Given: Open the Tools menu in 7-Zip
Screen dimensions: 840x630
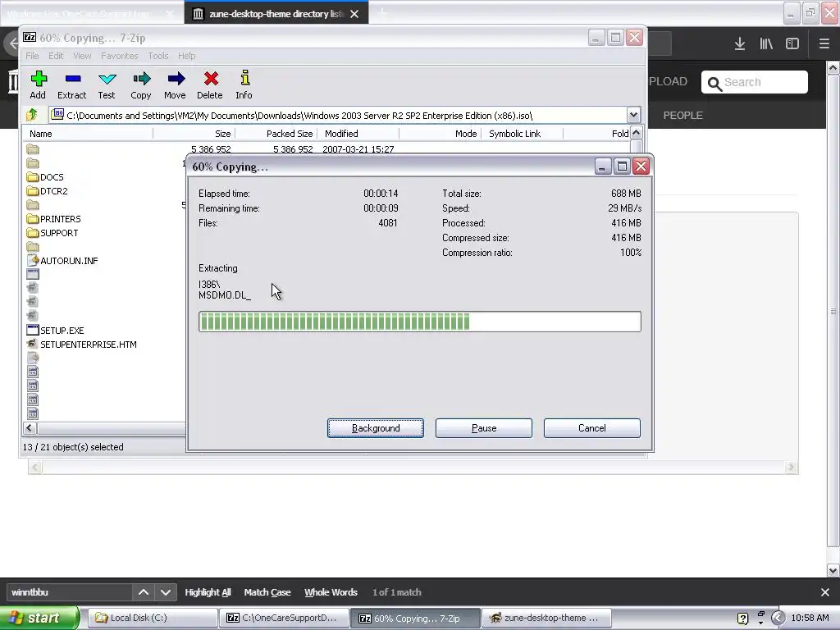Looking at the screenshot, I should tap(158, 56).
